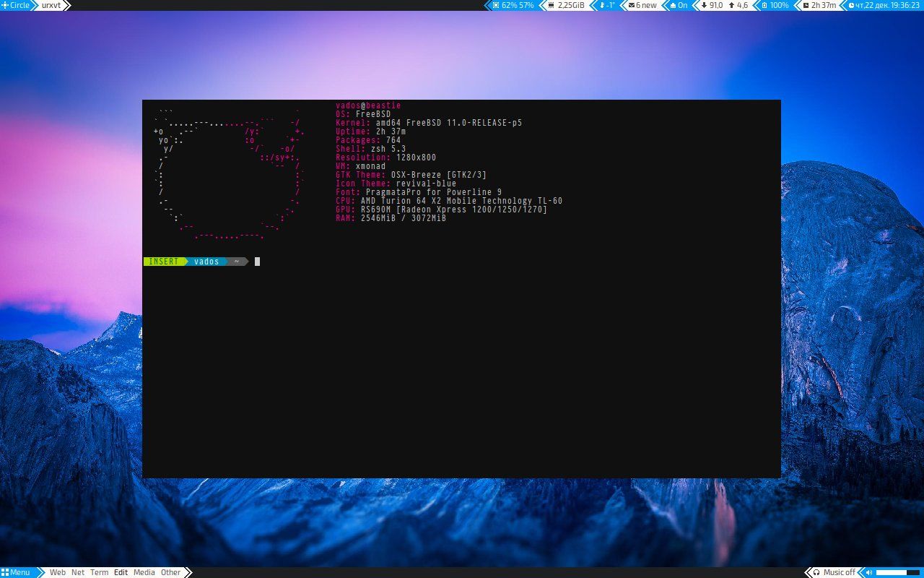Click the 100% battery indicator

775,5
